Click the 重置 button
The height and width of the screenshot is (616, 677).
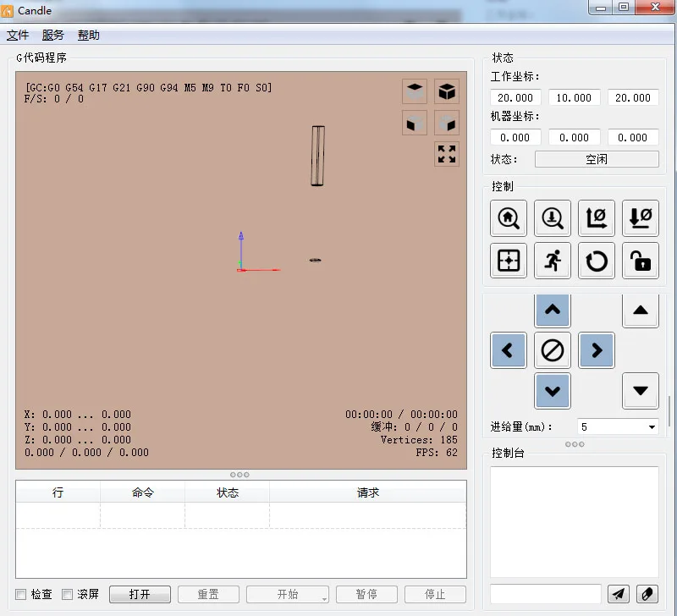[x=208, y=594]
